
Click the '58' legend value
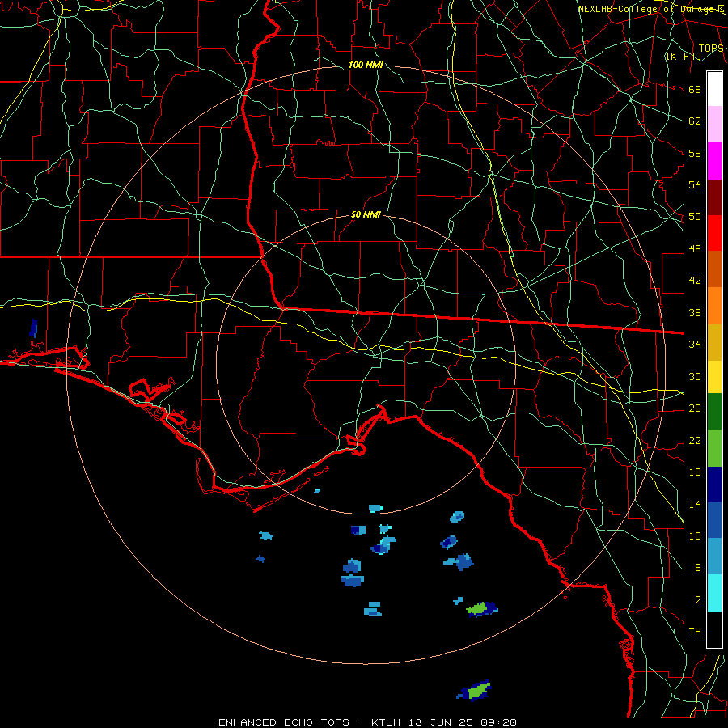pos(695,153)
